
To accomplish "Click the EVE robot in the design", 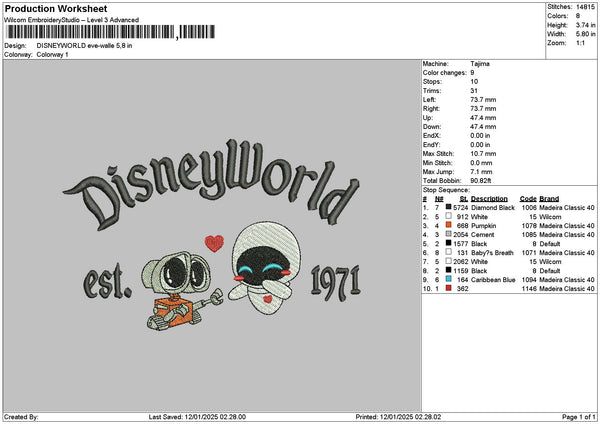I will click(x=265, y=268).
